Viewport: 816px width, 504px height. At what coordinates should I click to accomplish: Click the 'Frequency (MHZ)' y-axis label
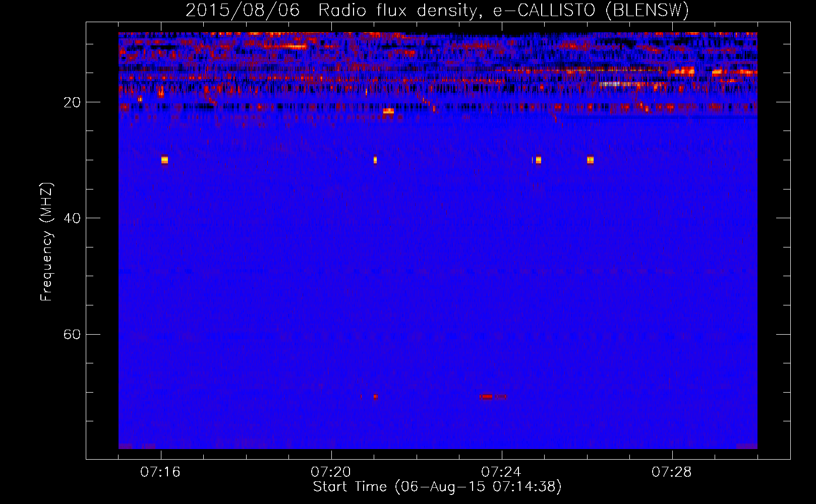(x=46, y=242)
